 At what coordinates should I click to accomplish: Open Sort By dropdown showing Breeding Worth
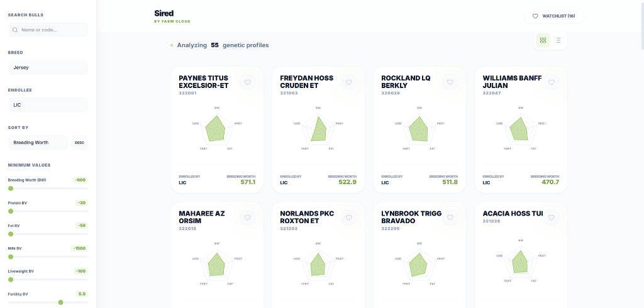tap(38, 143)
